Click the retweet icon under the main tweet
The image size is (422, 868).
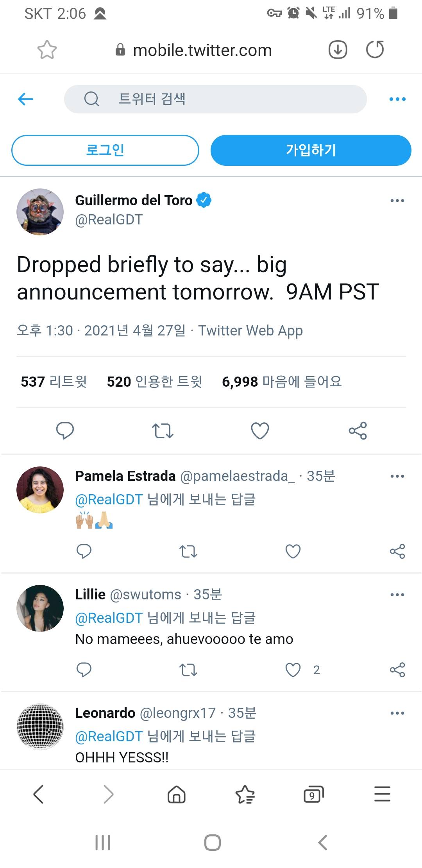pos(163,430)
